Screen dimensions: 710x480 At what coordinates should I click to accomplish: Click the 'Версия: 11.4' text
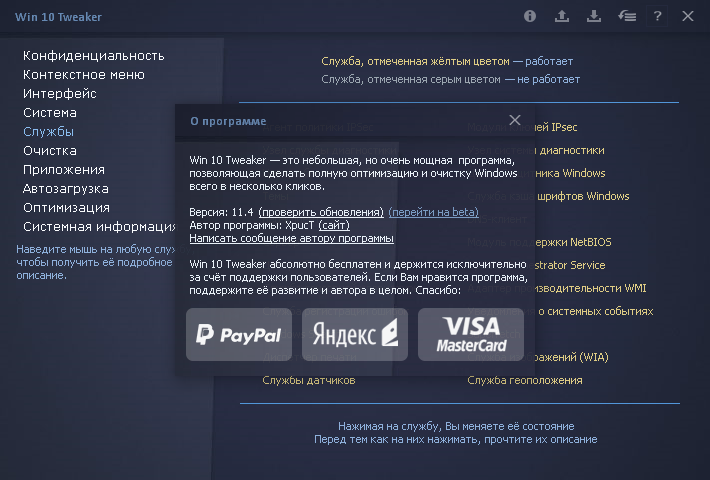pyautogui.click(x=221, y=212)
